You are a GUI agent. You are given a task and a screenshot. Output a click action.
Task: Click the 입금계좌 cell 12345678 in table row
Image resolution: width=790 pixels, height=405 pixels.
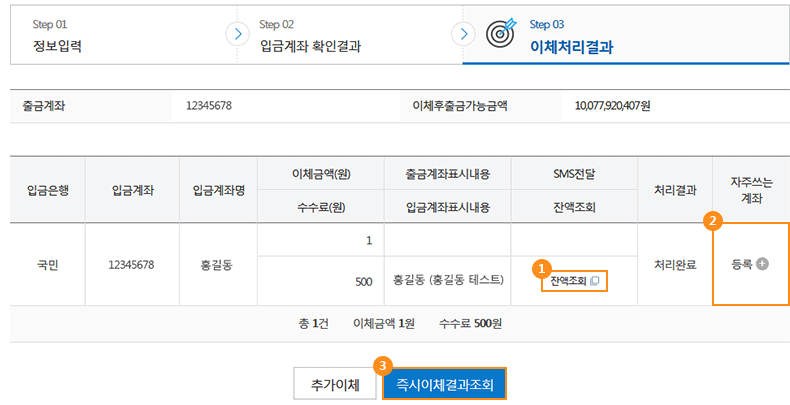[131, 264]
